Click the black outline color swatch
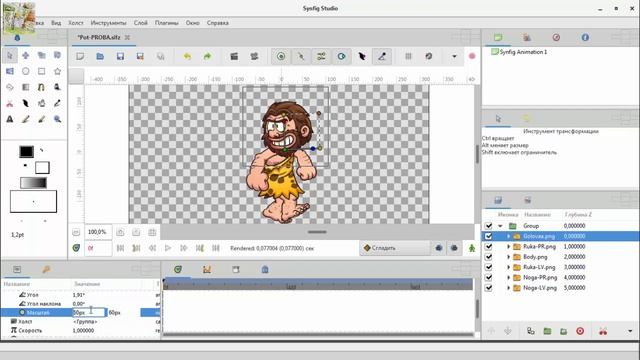The image size is (640, 360). tap(27, 151)
